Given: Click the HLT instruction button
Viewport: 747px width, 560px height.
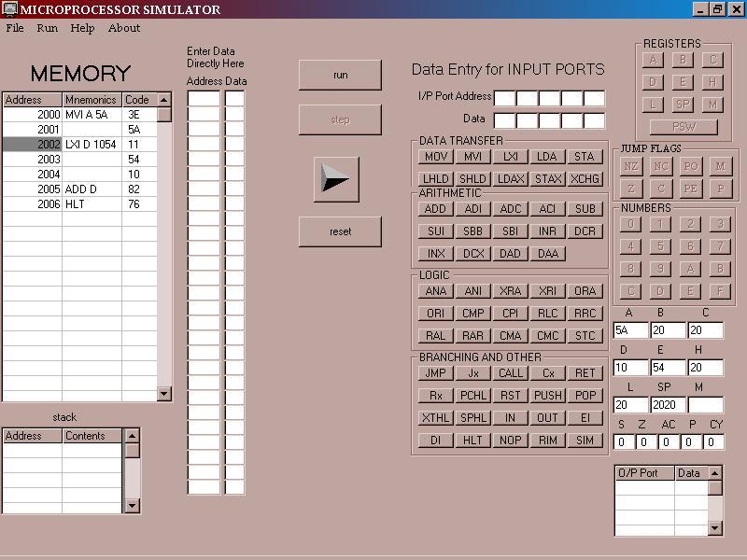Looking at the screenshot, I should coord(473,441).
